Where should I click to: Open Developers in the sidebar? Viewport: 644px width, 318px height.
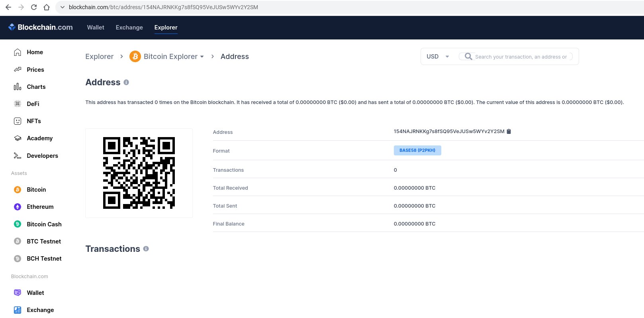[42, 156]
